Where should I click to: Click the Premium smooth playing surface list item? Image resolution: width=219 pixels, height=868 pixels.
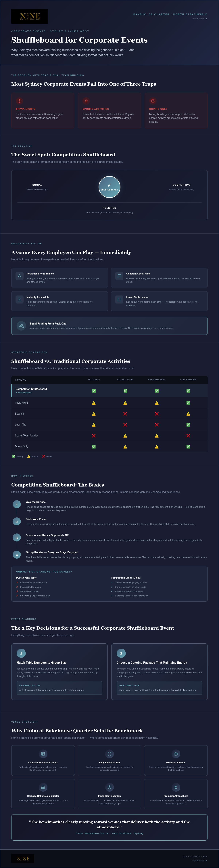tap(129, 583)
